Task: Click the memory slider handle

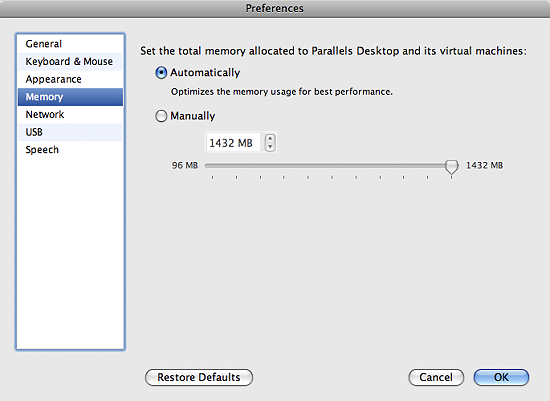Action: tap(451, 167)
